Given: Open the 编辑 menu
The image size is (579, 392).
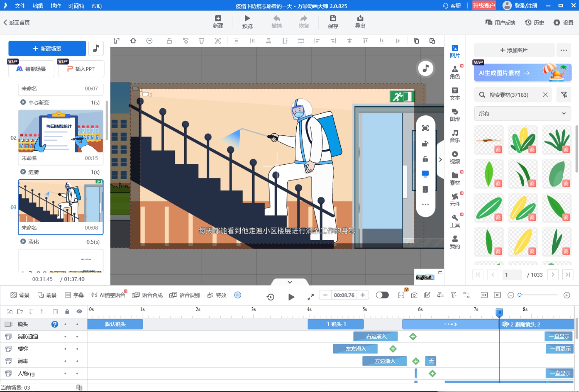Looking at the screenshot, I should (38, 6).
